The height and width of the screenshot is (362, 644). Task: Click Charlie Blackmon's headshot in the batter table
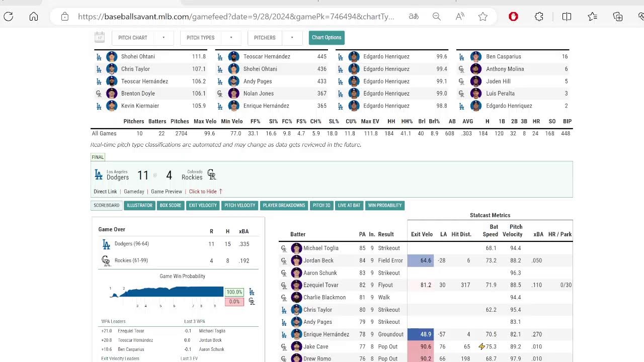pos(296,298)
